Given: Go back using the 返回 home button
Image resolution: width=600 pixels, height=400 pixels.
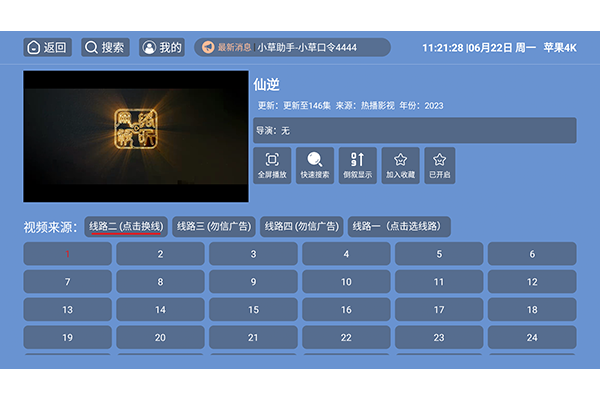Looking at the screenshot, I should pyautogui.click(x=47, y=47).
